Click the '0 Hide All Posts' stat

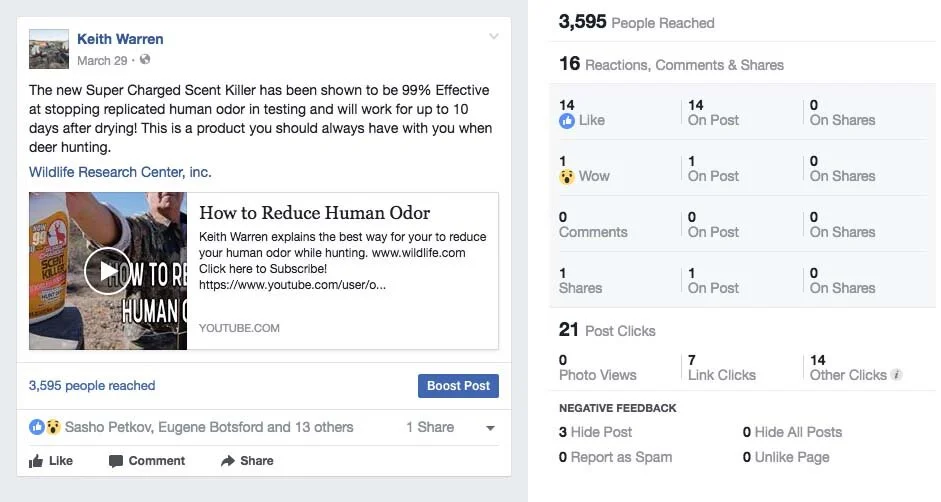[792, 432]
